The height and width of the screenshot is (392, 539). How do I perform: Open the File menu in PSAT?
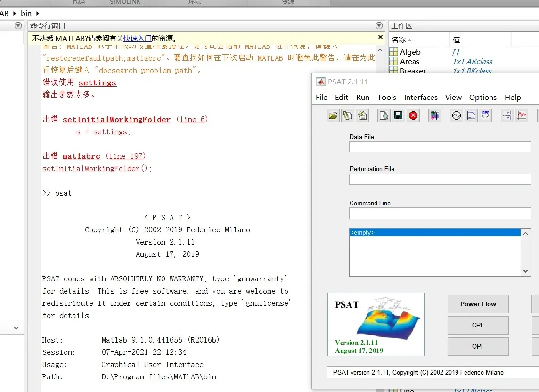321,98
